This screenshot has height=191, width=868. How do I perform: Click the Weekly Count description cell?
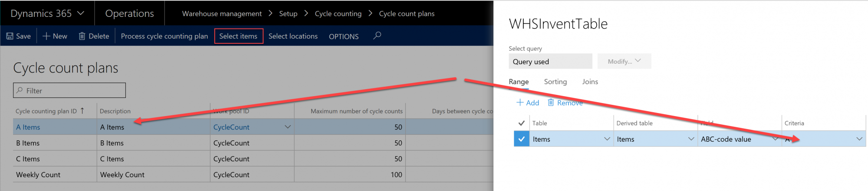153,175
